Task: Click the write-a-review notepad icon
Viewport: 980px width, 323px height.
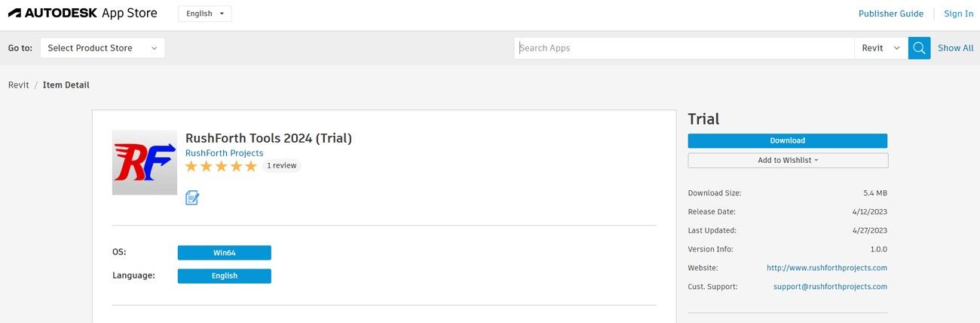Action: (x=192, y=198)
